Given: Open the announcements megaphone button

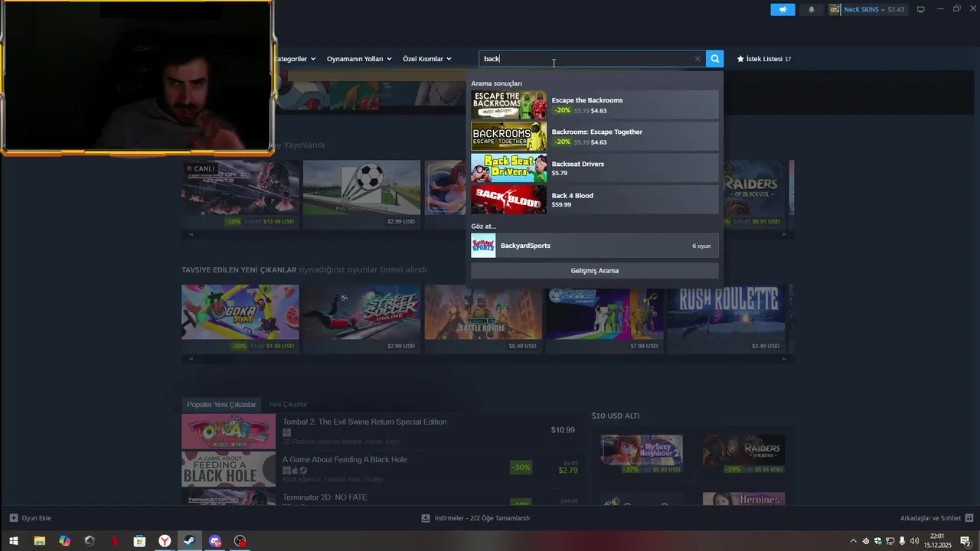Looking at the screenshot, I should click(782, 9).
